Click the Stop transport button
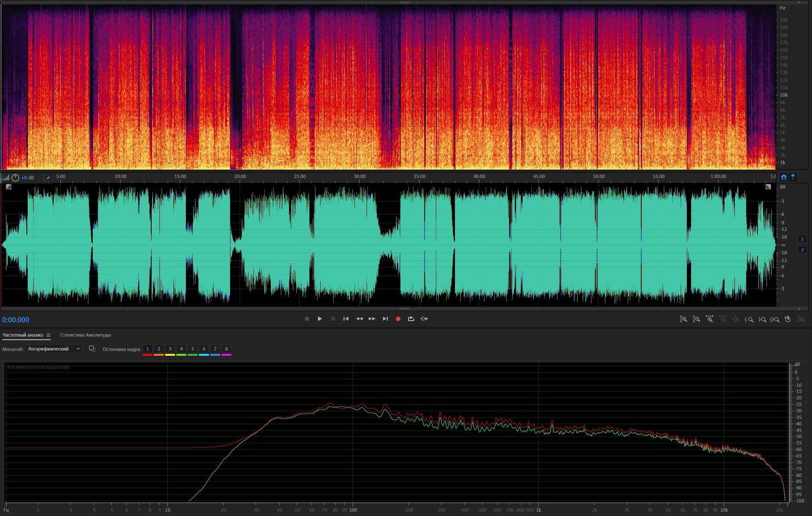The width and height of the screenshot is (812, 516). pyautogui.click(x=307, y=319)
